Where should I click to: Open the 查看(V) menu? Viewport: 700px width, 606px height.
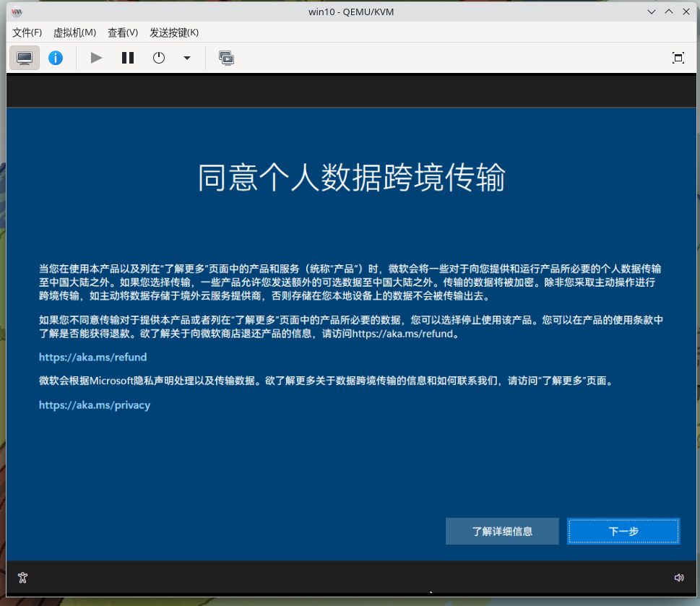123,33
